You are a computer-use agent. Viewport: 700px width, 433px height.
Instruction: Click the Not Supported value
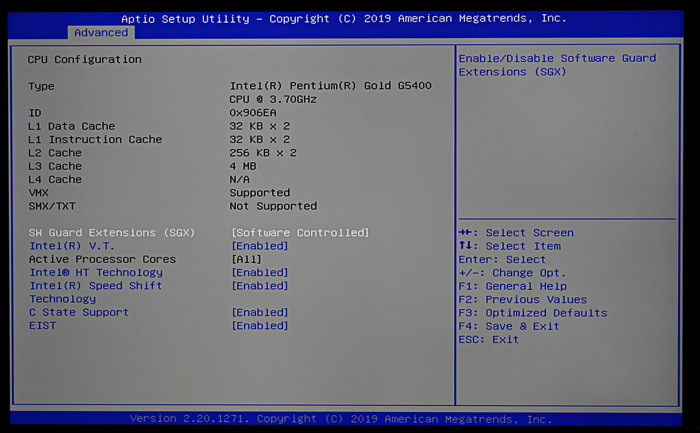pos(273,206)
